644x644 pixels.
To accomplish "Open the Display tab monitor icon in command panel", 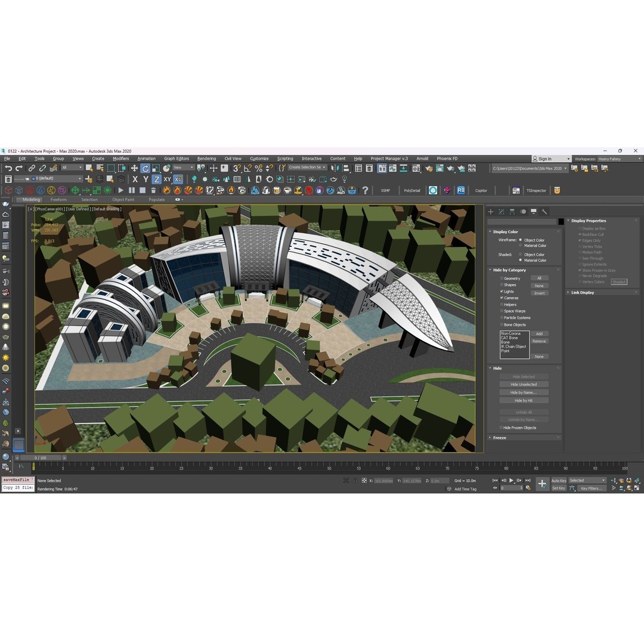I will coord(534,212).
